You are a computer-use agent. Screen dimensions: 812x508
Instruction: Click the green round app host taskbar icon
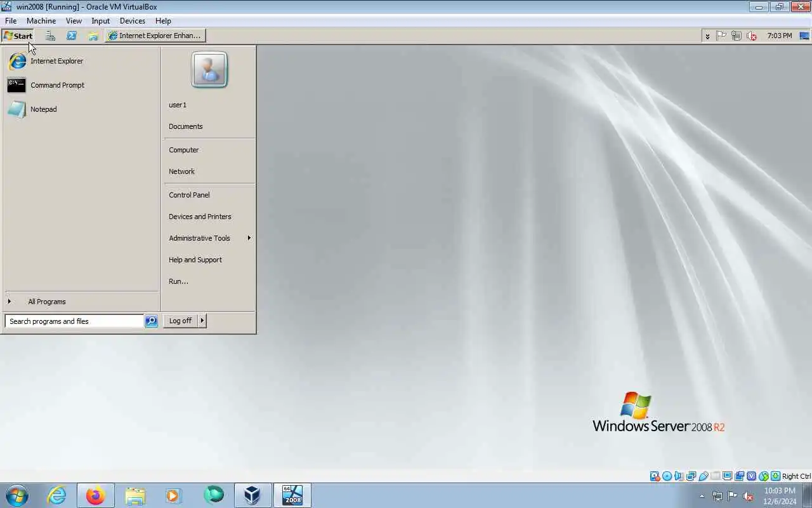click(213, 495)
